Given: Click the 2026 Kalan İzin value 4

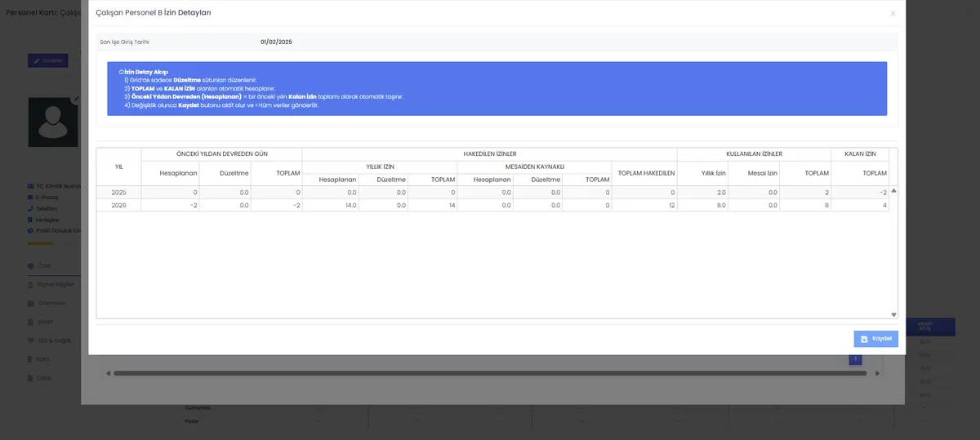Looking at the screenshot, I should [860, 206].
